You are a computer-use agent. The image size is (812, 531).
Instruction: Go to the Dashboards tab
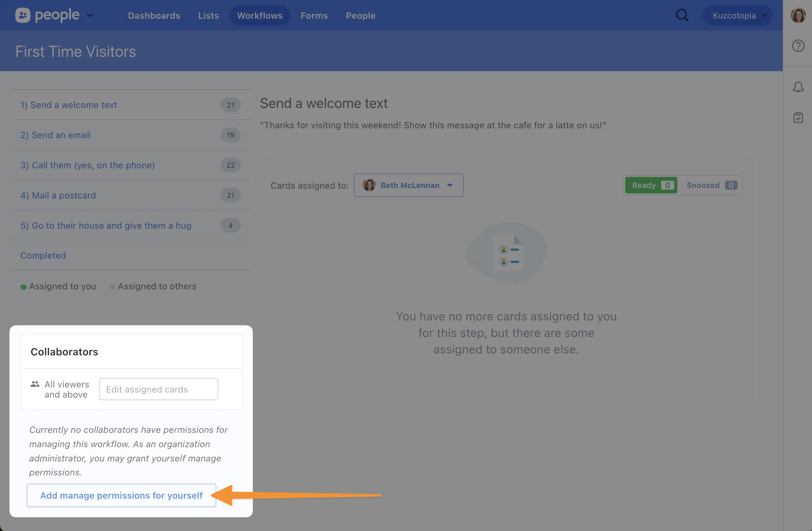coord(154,16)
